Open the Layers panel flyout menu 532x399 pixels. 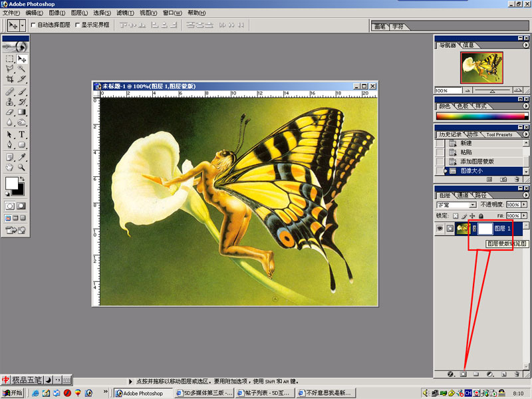525,195
